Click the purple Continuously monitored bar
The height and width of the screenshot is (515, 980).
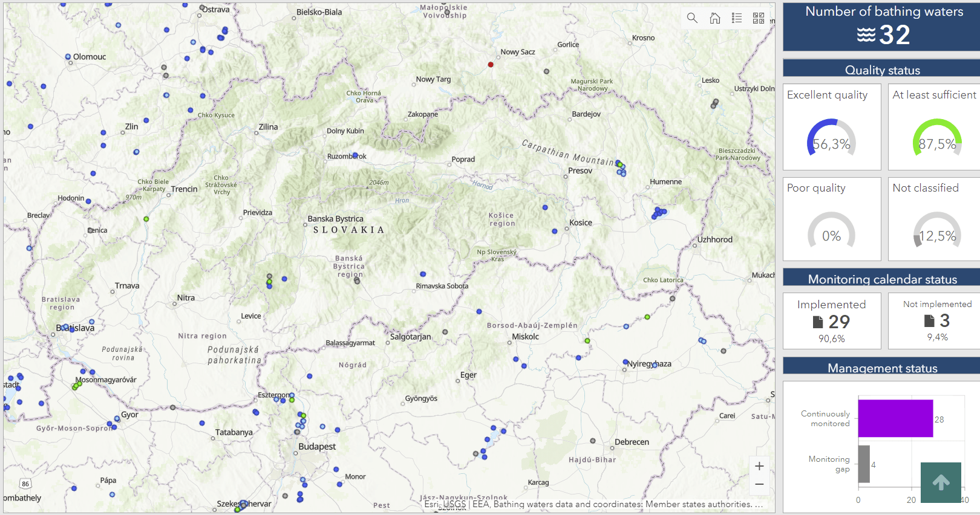895,418
